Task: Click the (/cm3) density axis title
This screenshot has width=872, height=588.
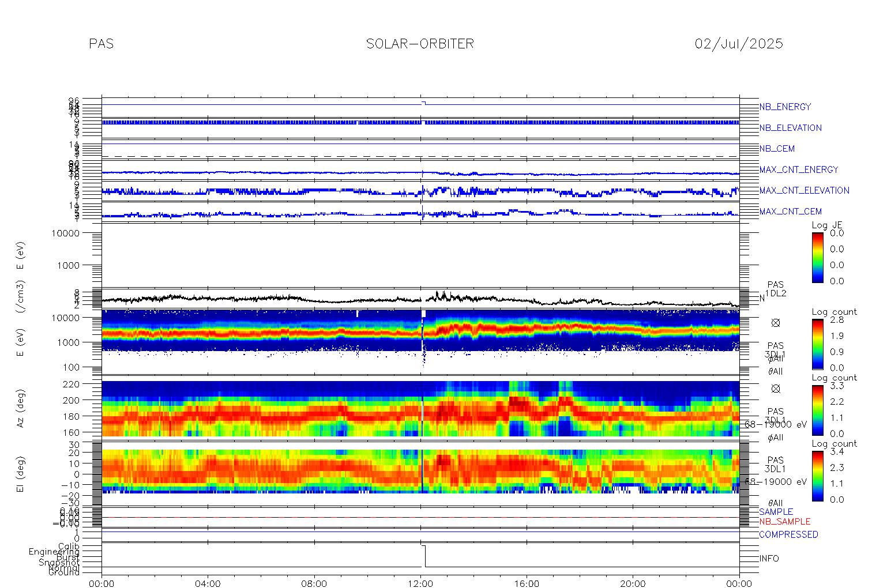Action: pyautogui.click(x=20, y=297)
